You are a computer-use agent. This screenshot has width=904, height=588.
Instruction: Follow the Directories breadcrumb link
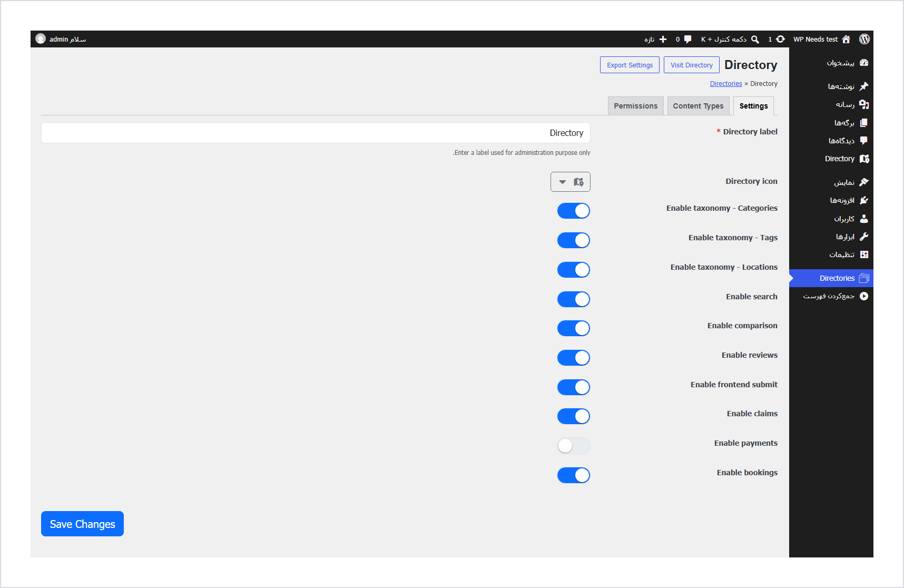pyautogui.click(x=726, y=84)
